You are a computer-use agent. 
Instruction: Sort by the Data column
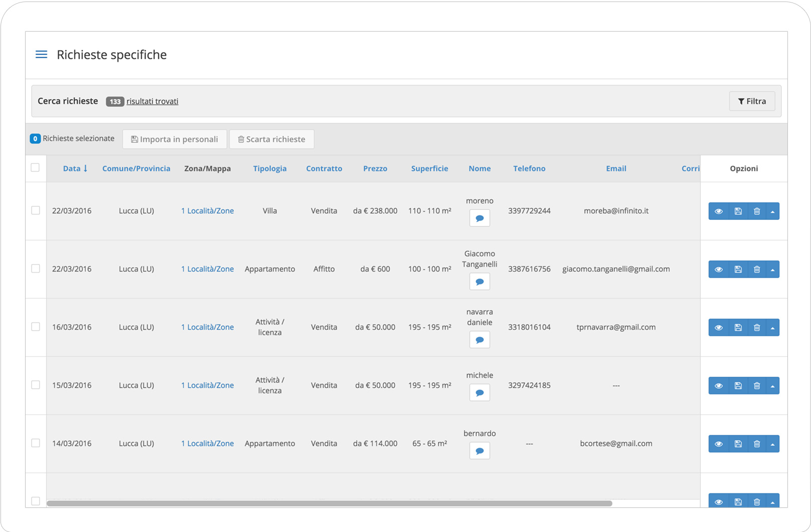click(75, 168)
